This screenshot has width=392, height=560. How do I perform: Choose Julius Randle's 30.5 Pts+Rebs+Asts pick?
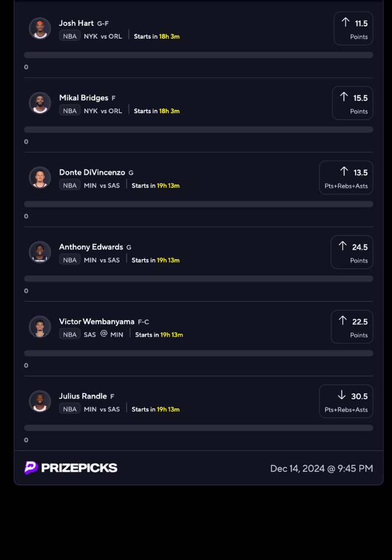pyautogui.click(x=346, y=402)
